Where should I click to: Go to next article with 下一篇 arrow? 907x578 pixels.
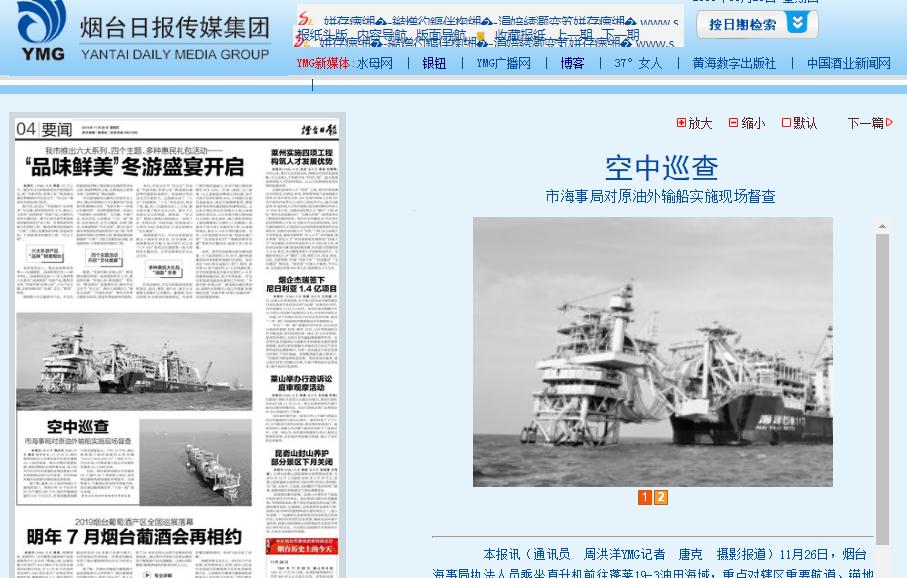coord(870,123)
